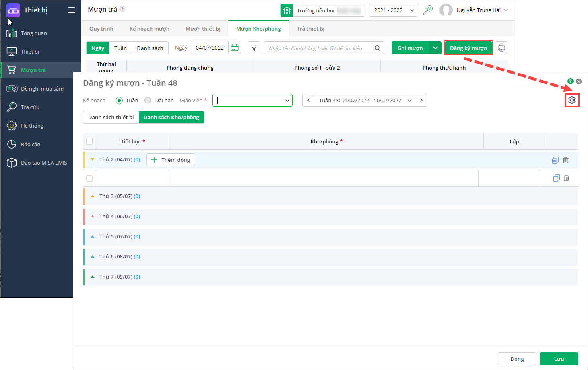
Task: Delete the Thứ 2 (04/07) day group
Action: 566,160
